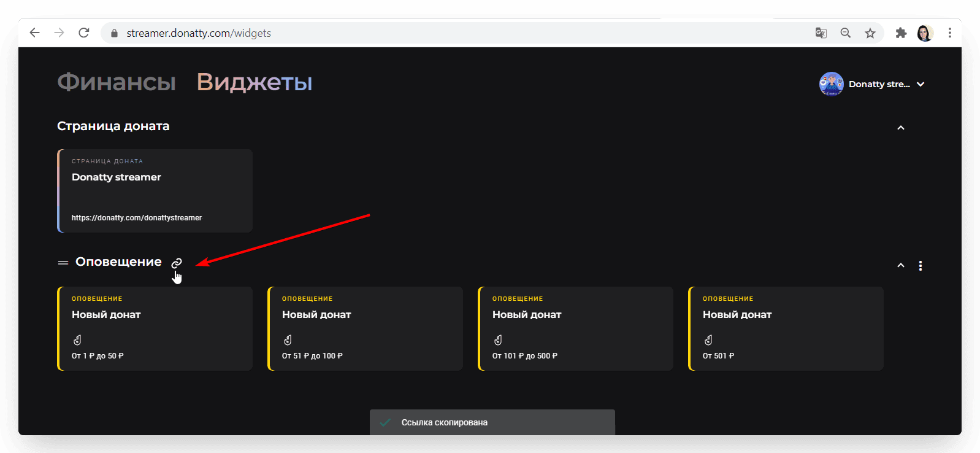Click the drag handle next to Оповещение
Screen dimensions: 980x453
pos(63,263)
